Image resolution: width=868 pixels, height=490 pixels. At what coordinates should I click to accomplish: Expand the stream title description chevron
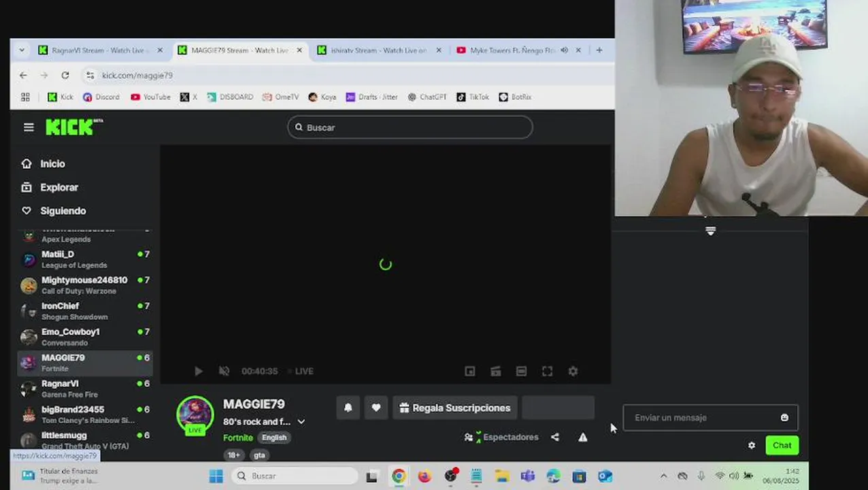point(301,421)
